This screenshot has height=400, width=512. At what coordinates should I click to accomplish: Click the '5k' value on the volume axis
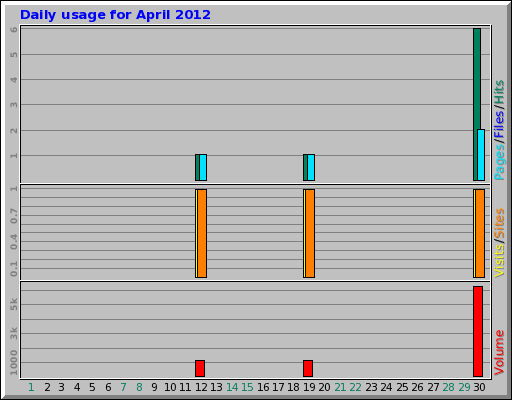tap(14, 304)
